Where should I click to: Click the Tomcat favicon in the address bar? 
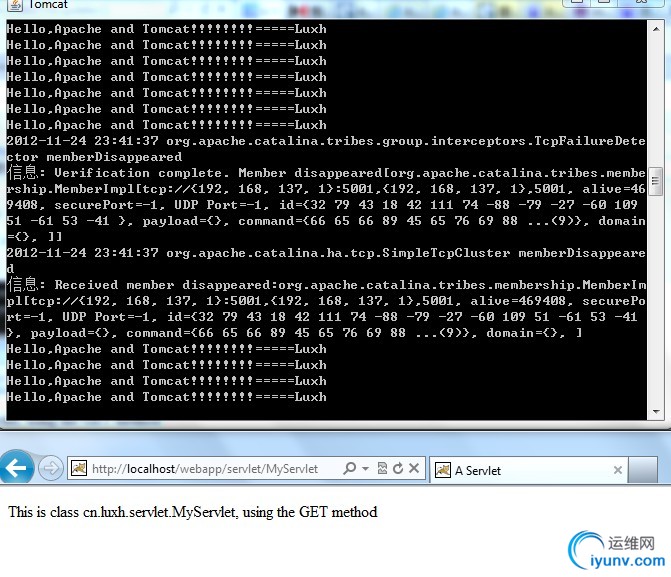click(79, 468)
